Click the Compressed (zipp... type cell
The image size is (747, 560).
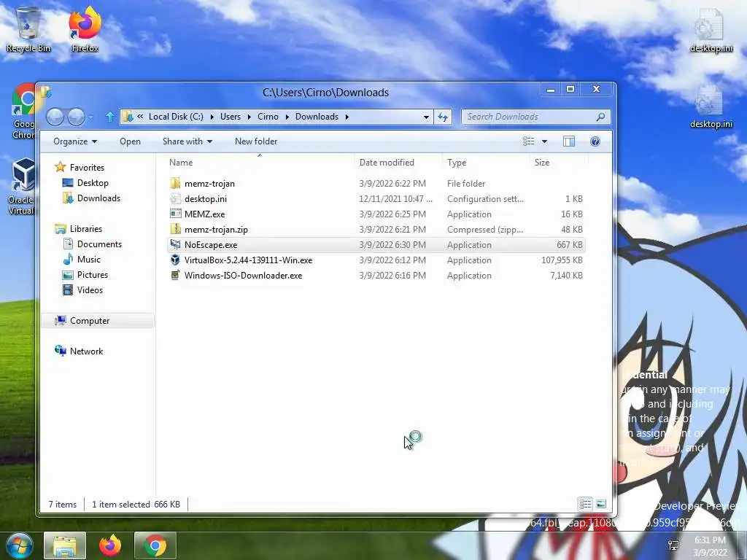(485, 230)
